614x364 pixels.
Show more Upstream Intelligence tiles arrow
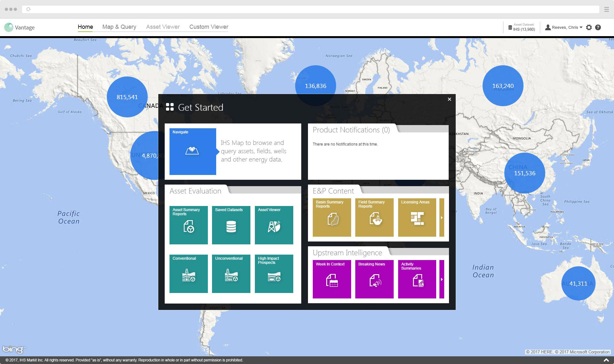pyautogui.click(x=442, y=279)
